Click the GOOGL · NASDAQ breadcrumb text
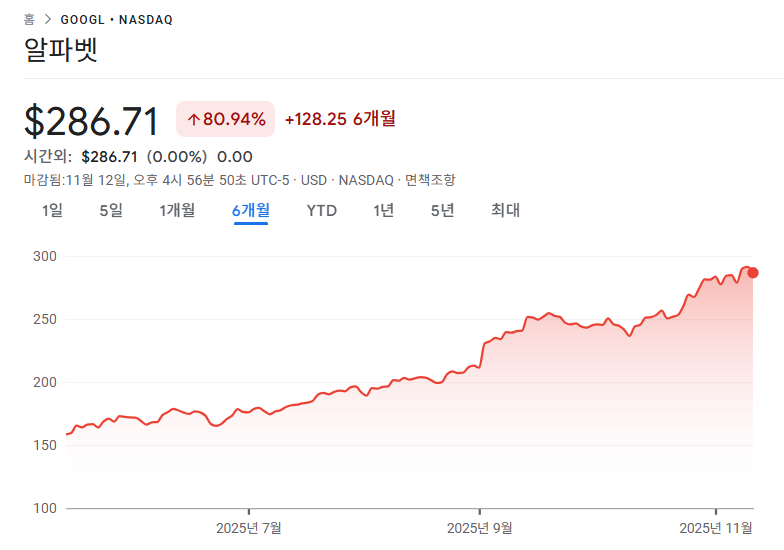784x550 pixels. [x=116, y=20]
